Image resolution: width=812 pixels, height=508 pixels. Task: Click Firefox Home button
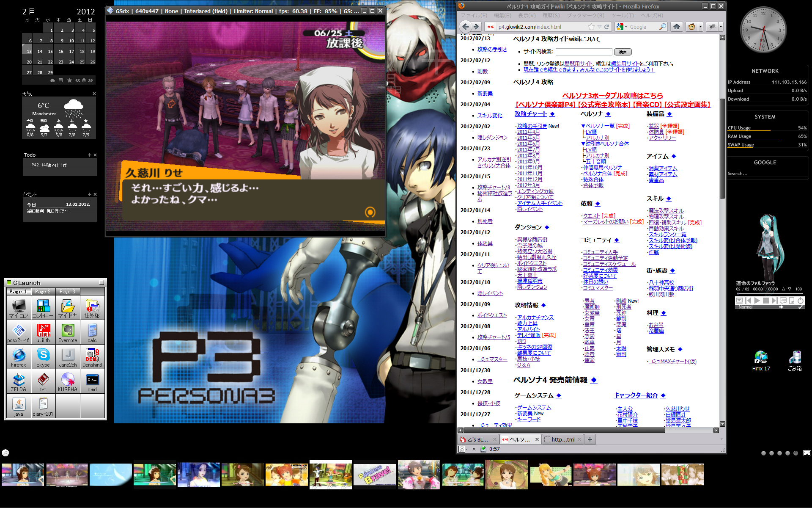point(677,27)
